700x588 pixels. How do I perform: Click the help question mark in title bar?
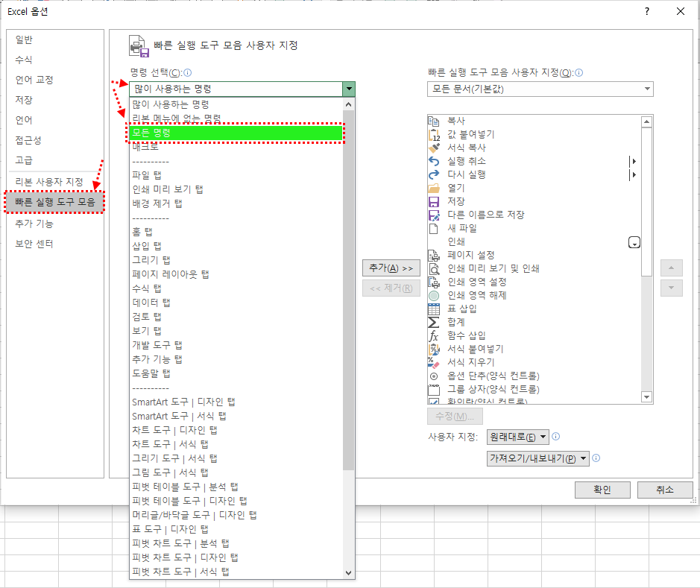pos(647,11)
